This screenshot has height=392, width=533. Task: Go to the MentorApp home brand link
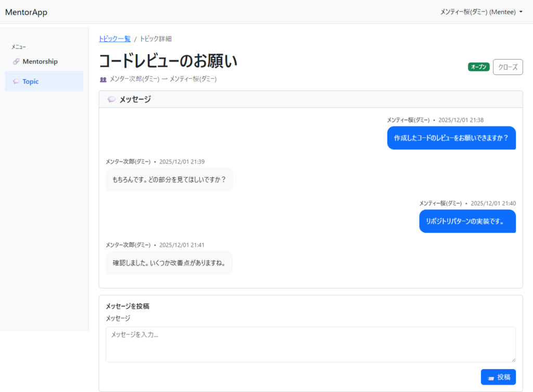click(26, 12)
